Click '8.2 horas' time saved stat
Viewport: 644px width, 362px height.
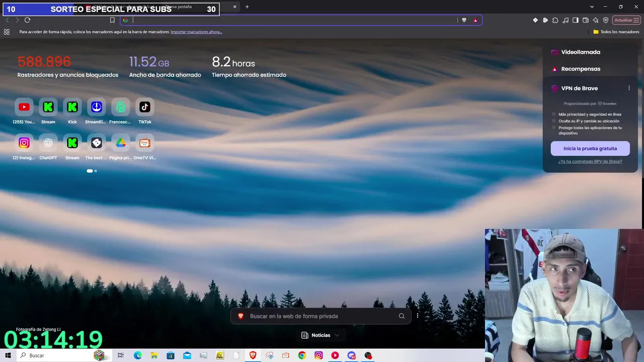[x=233, y=62]
